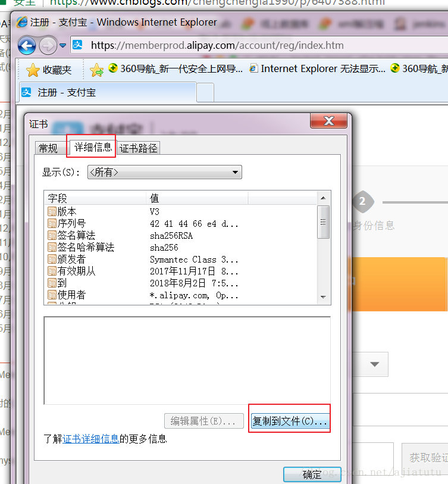Click the address bar URL field

[259, 45]
